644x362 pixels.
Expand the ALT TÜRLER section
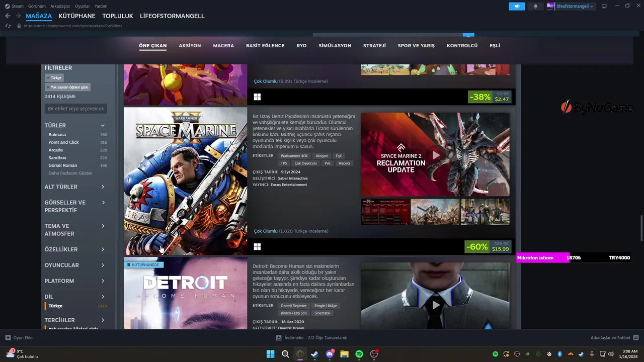(x=75, y=187)
